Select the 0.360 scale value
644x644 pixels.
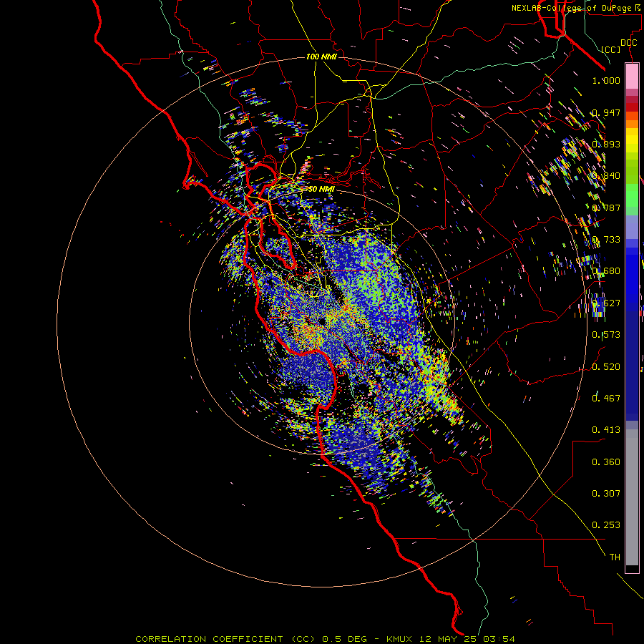coord(606,462)
